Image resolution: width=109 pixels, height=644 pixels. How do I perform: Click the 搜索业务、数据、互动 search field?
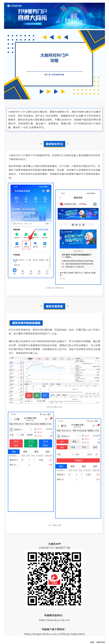pyautogui.click(x=28, y=223)
